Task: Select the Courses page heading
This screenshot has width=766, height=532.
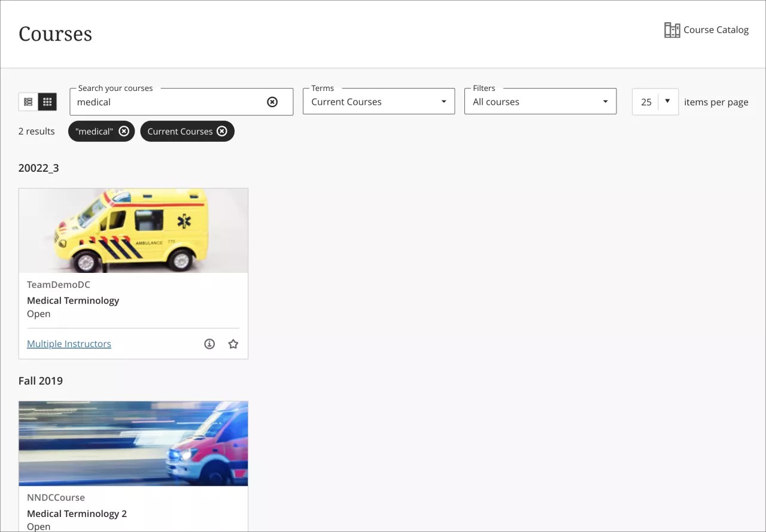Action: click(55, 34)
